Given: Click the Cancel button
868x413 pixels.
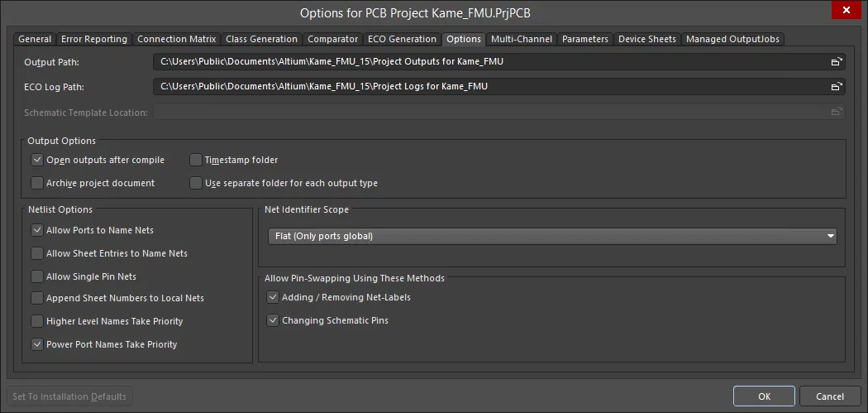Looking at the screenshot, I should coord(830,396).
